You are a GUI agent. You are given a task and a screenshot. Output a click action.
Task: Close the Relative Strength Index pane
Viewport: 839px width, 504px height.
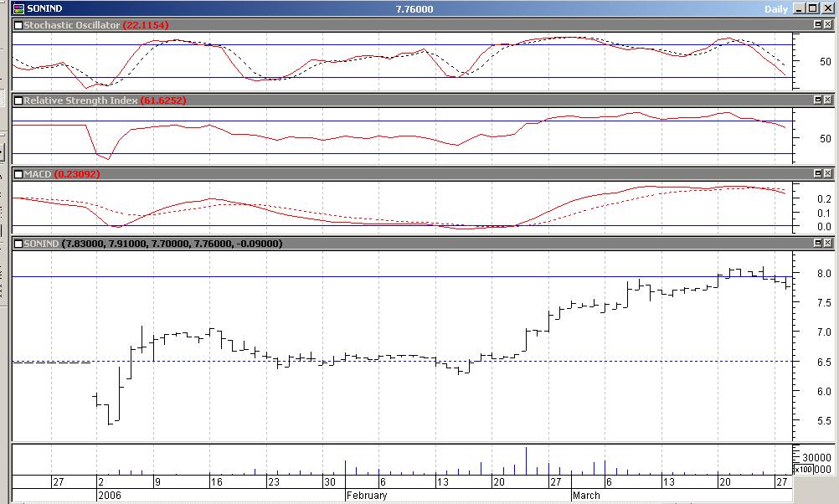point(827,100)
